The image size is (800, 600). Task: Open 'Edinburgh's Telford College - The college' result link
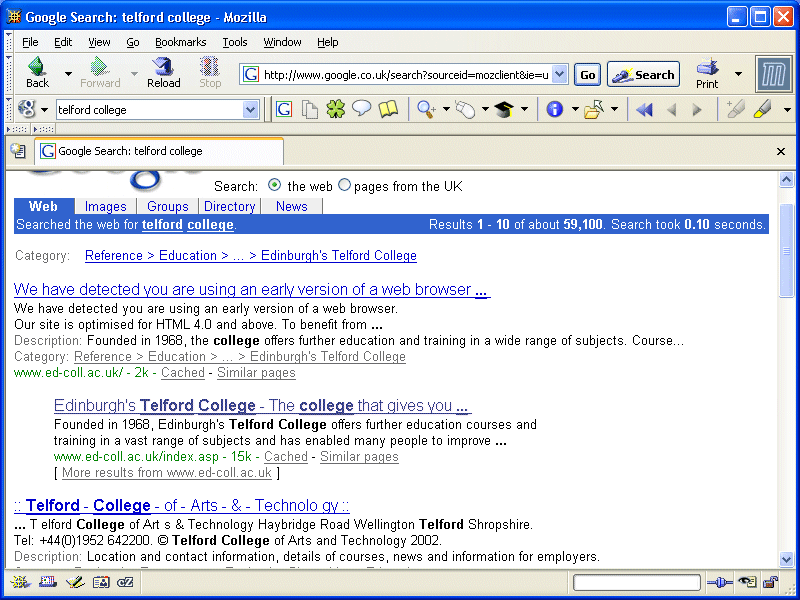click(261, 406)
